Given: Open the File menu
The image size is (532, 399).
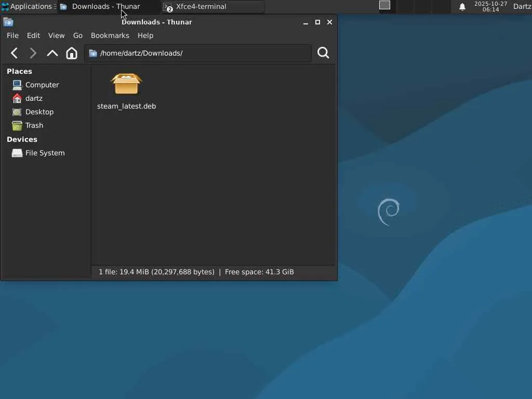Looking at the screenshot, I should [12, 36].
